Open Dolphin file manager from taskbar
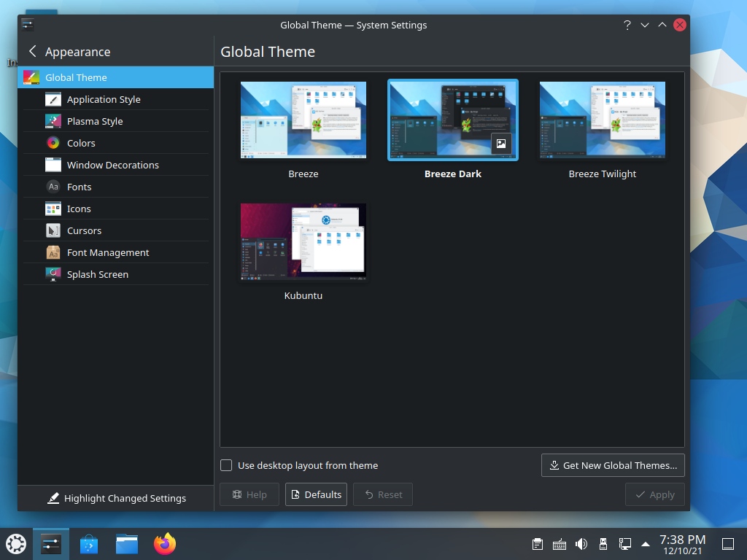747x560 pixels. 127,544
